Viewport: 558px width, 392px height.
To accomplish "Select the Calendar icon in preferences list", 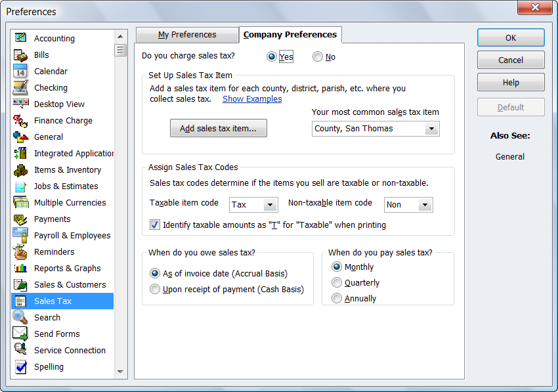I will [20, 71].
